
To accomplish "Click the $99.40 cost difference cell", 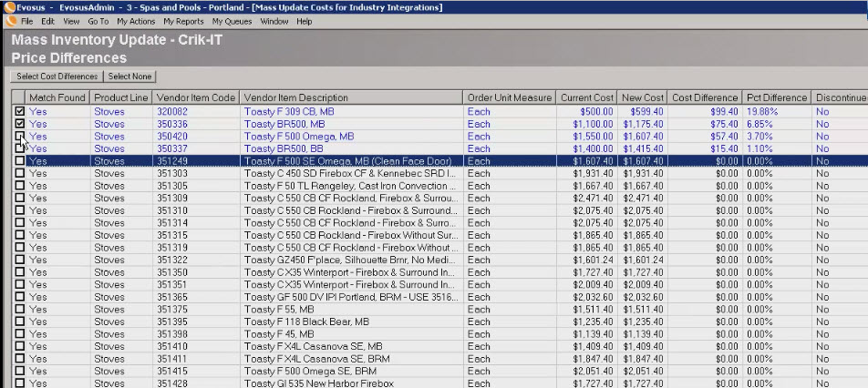I will [x=724, y=112].
